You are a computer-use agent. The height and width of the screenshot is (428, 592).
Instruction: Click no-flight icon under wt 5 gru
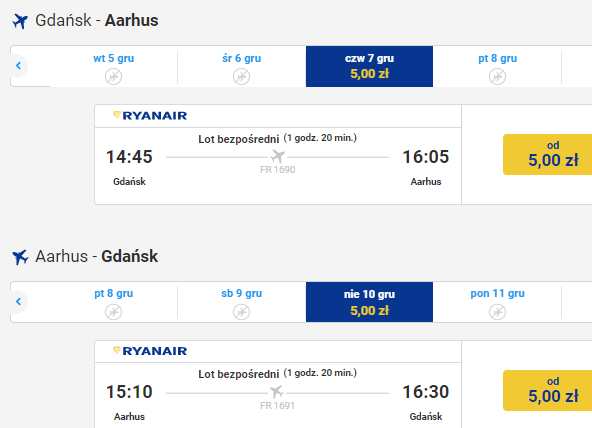[113, 77]
